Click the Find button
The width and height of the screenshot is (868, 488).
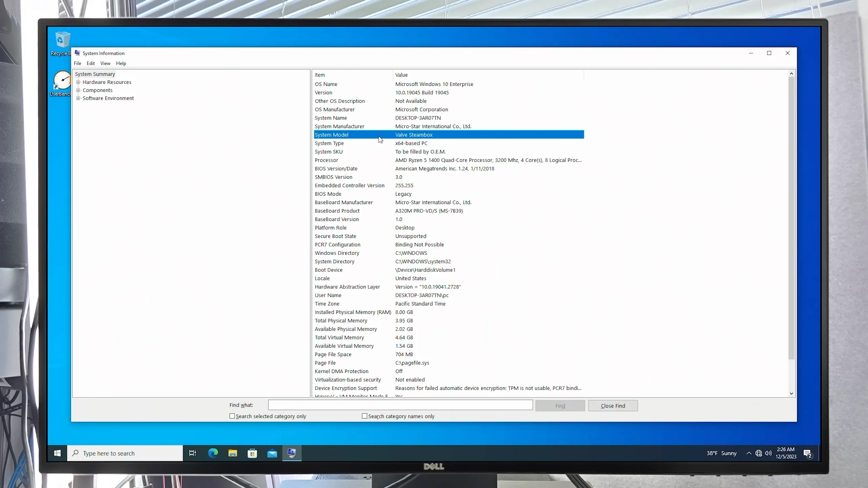[x=560, y=406]
